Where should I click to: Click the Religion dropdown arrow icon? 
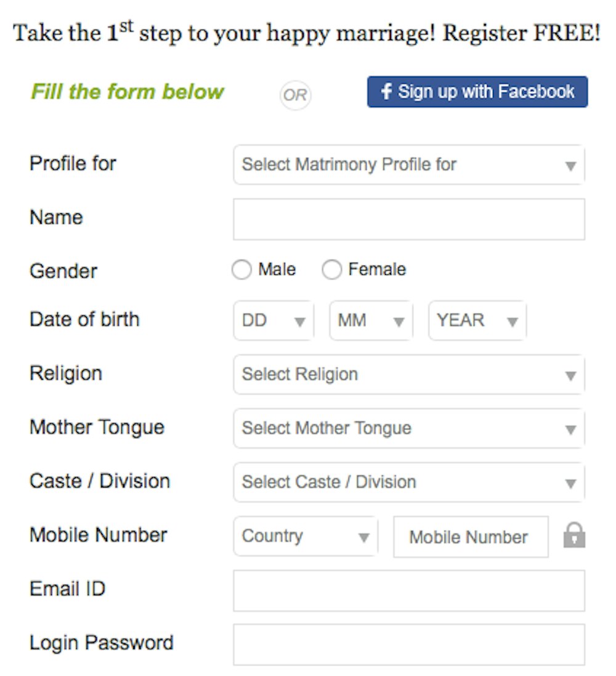(571, 375)
